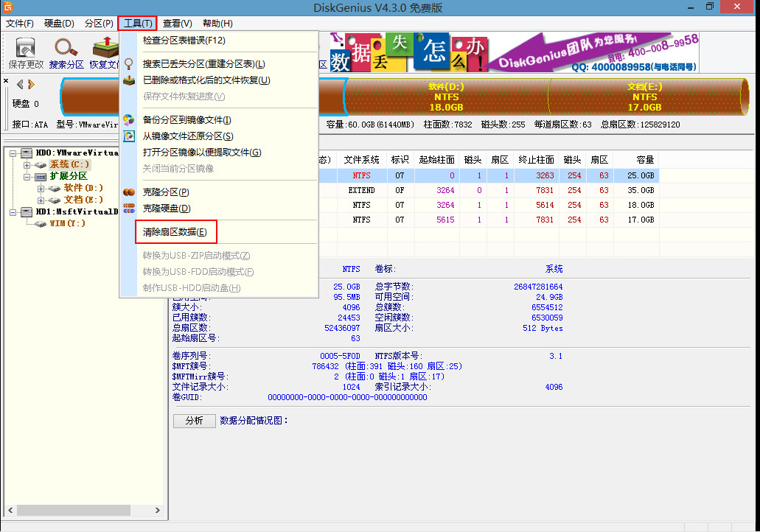Select 文档(E:) in the disk tree
This screenshot has height=532, width=760.
[x=83, y=200]
